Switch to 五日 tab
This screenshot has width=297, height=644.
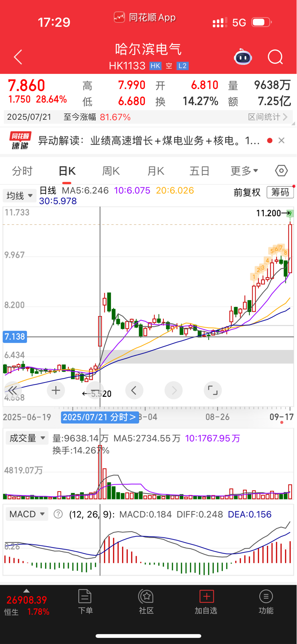(x=200, y=171)
